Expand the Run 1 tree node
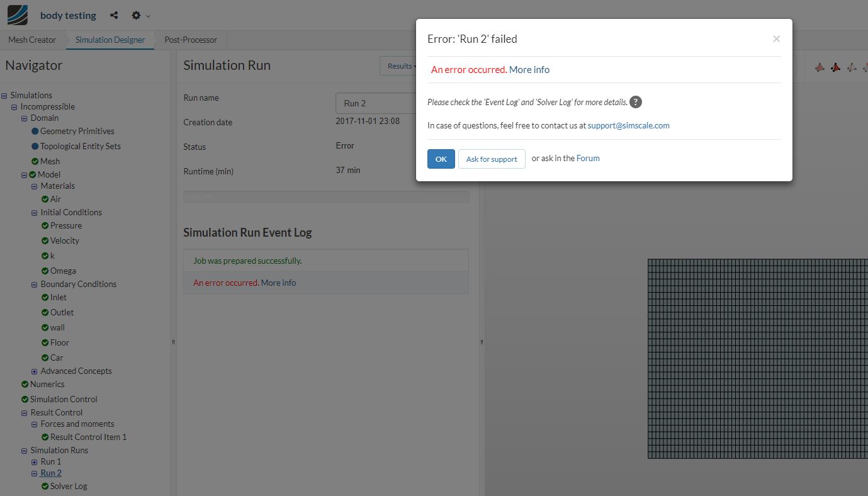This screenshot has height=496, width=868. point(34,461)
